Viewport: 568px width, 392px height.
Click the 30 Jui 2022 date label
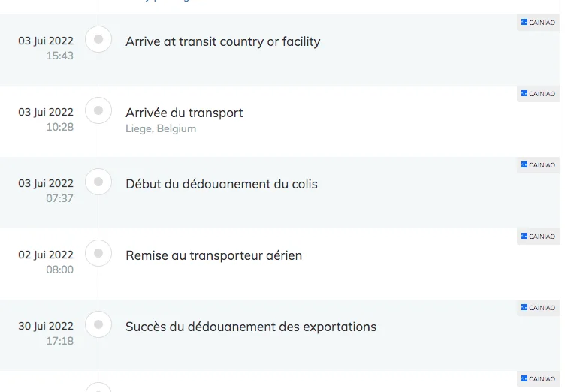46,326
